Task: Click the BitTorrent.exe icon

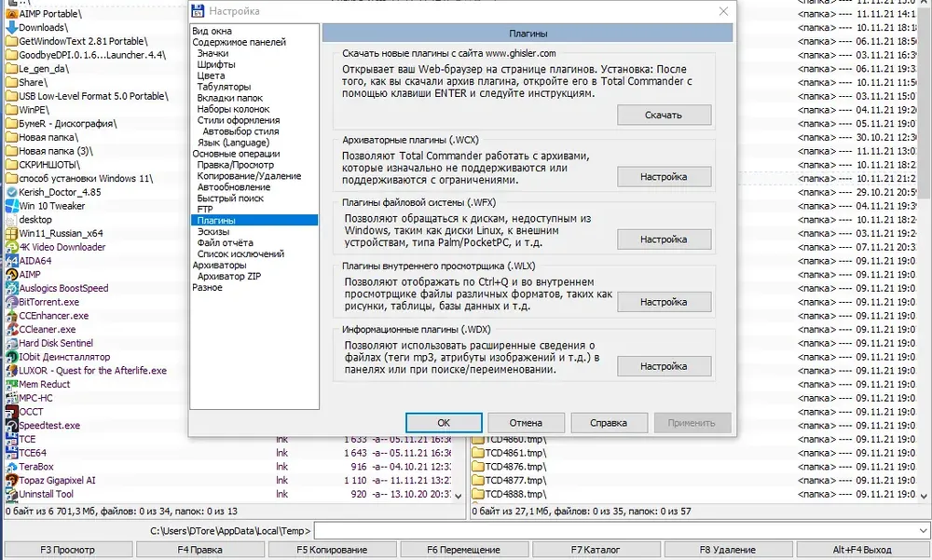Action: point(11,301)
